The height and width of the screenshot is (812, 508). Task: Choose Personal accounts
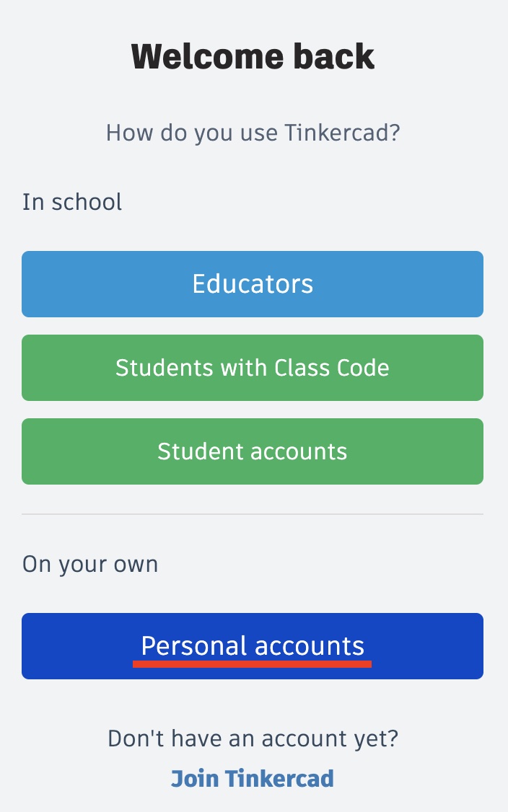click(253, 645)
